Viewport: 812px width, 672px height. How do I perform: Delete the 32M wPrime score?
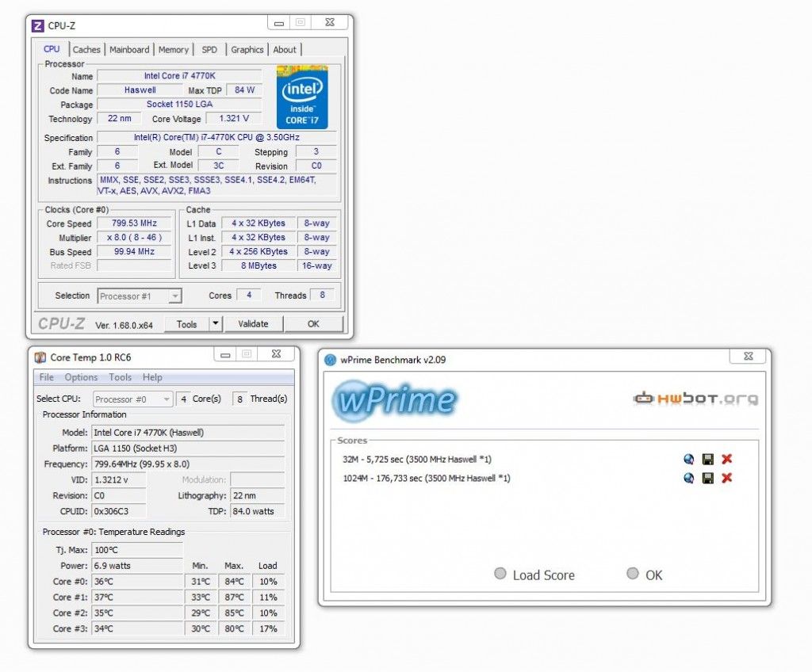point(726,459)
